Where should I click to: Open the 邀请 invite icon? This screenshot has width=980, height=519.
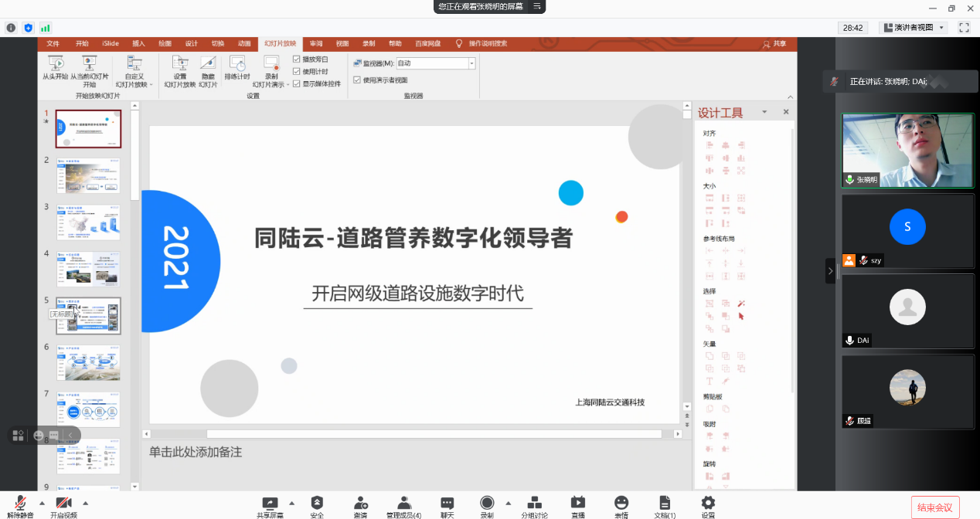coord(360,503)
